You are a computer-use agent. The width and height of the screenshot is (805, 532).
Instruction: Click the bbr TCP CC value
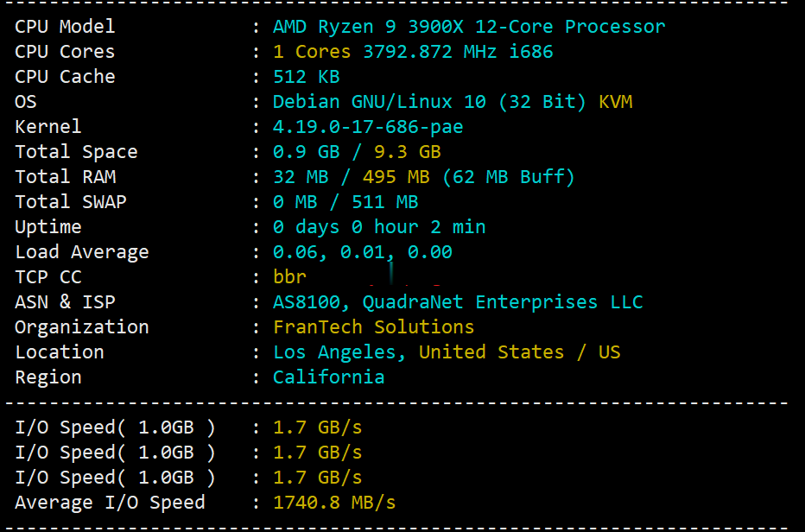click(289, 277)
